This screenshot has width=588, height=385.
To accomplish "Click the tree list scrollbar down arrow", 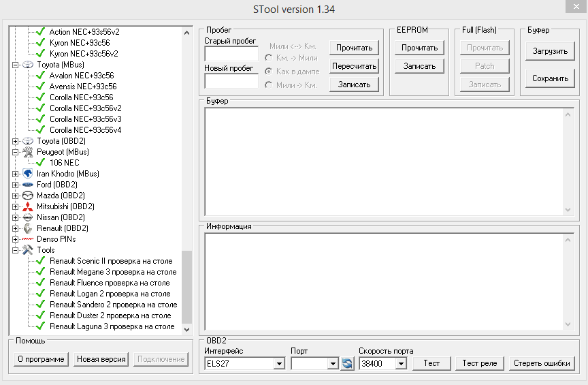I will click(x=186, y=329).
